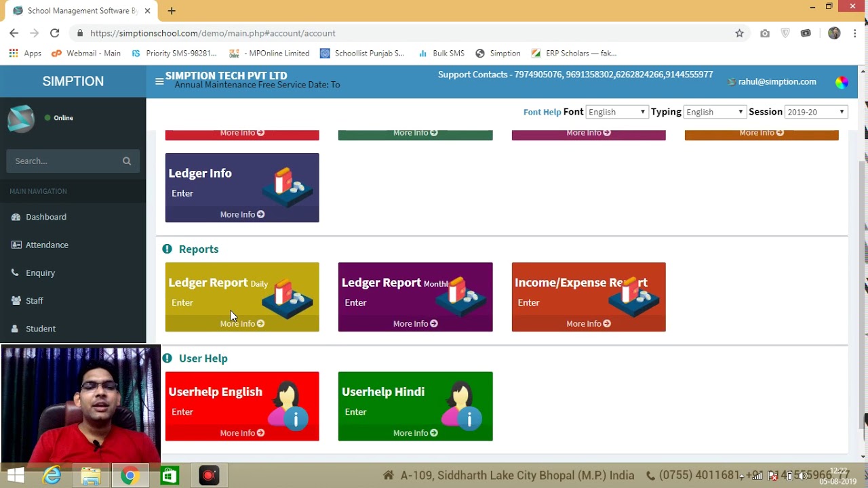The width and height of the screenshot is (868, 488).
Task: Open the Font dropdown set to English
Action: coord(616,112)
